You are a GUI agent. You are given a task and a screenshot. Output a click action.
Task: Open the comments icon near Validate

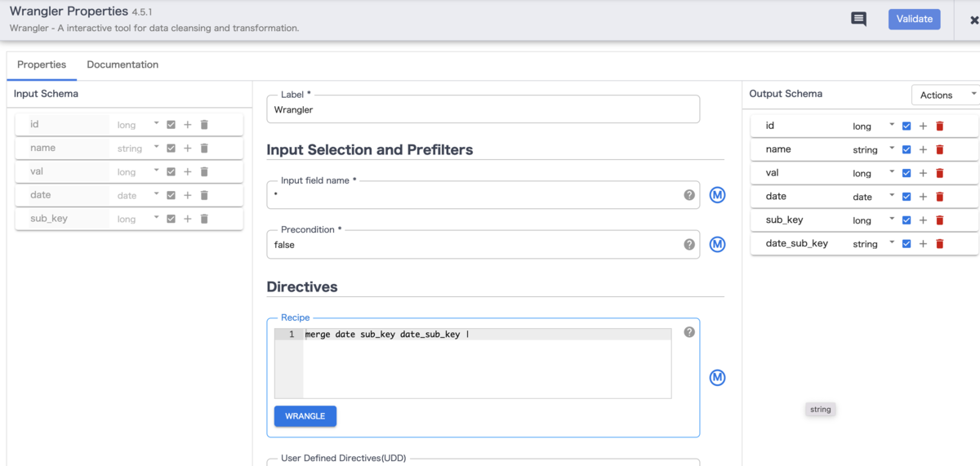[858, 20]
